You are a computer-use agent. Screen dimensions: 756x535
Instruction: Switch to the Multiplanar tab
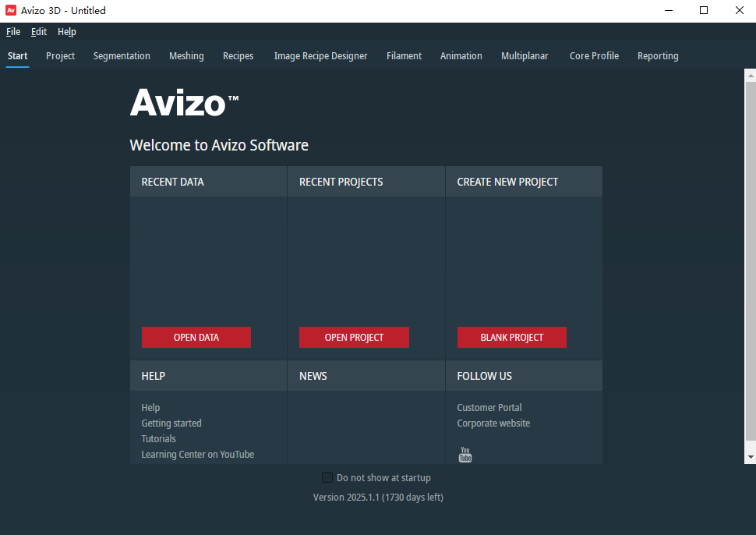(525, 56)
